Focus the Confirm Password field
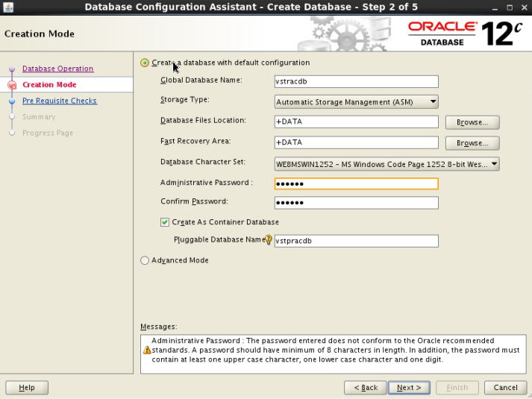 click(356, 203)
